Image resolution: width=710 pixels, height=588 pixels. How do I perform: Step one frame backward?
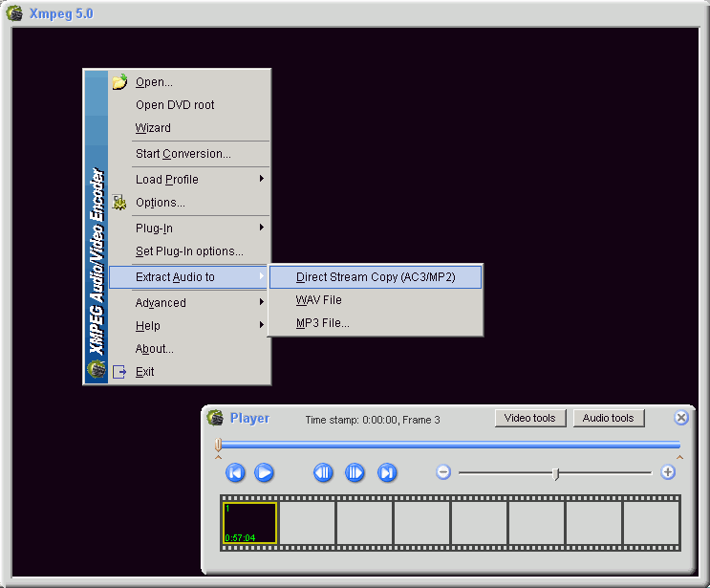click(x=323, y=472)
